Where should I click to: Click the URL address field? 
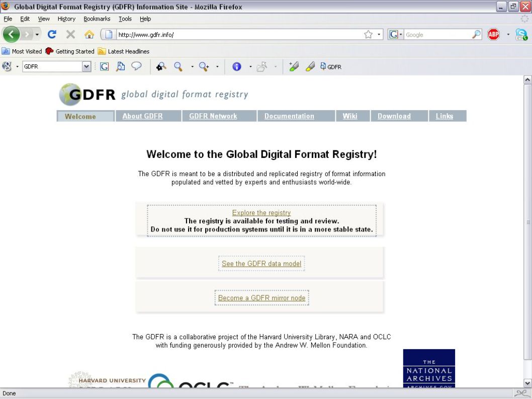click(239, 34)
